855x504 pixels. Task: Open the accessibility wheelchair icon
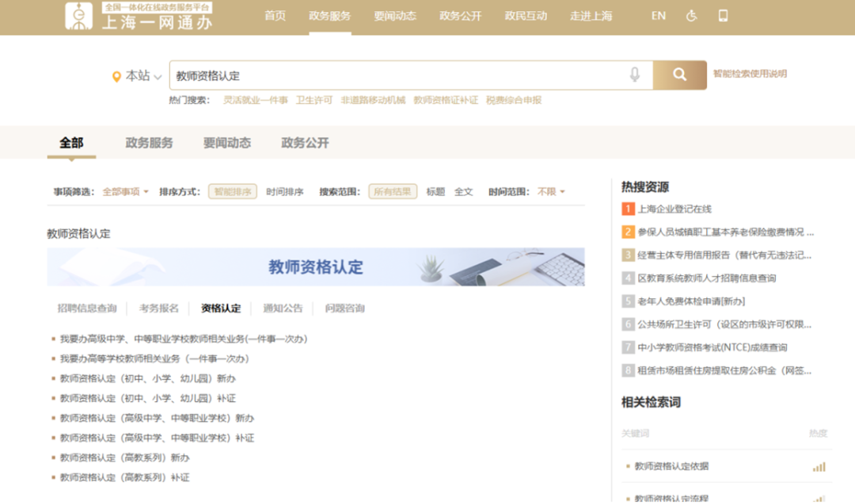[691, 16]
